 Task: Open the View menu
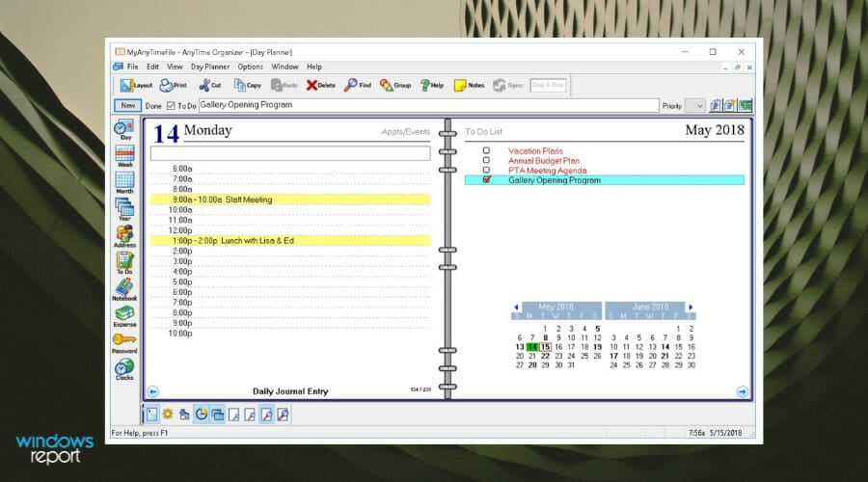pyautogui.click(x=175, y=67)
